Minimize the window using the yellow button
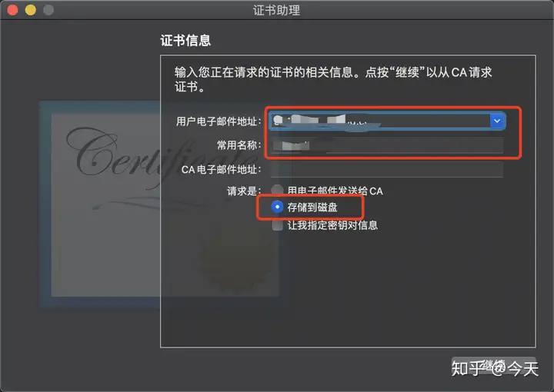Viewport: 554px width, 392px height. (30, 10)
